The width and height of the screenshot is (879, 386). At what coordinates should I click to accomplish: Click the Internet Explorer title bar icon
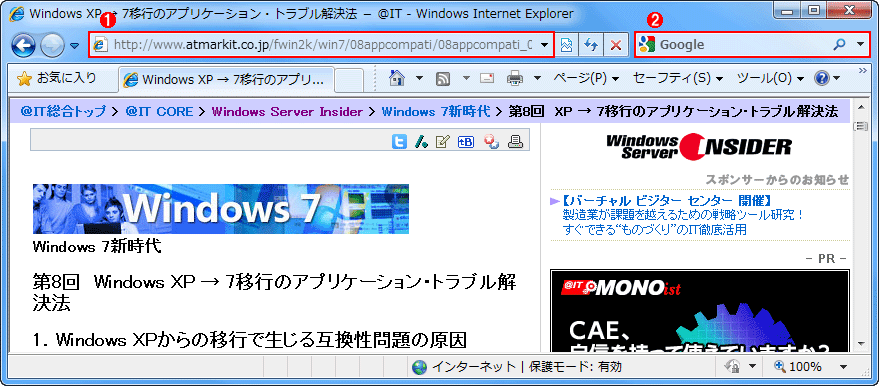click(17, 14)
